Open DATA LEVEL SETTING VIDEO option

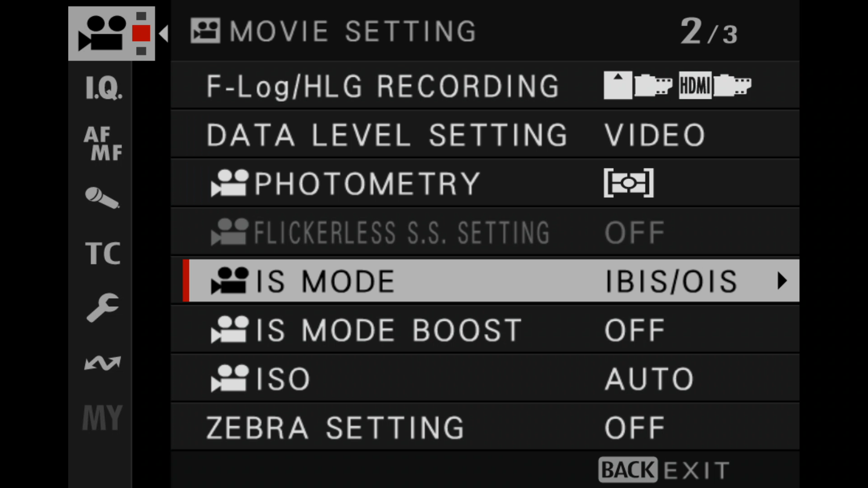coord(655,135)
